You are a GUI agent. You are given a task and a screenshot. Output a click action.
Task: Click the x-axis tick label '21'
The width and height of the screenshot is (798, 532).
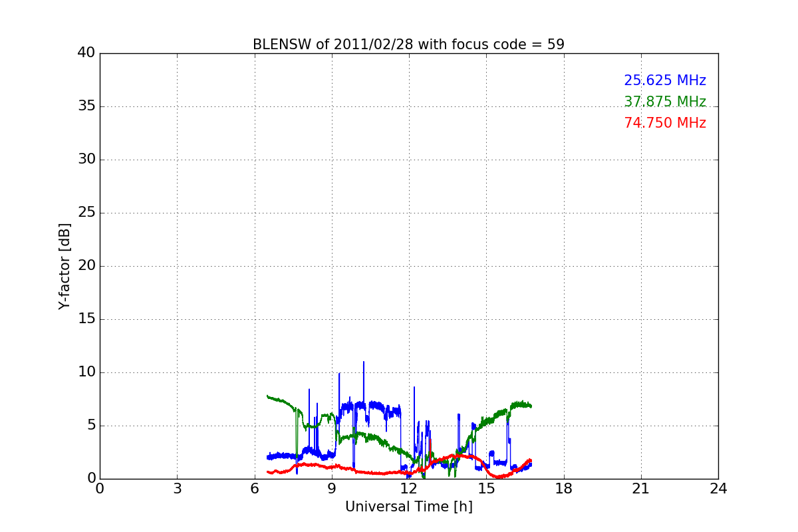click(x=641, y=489)
